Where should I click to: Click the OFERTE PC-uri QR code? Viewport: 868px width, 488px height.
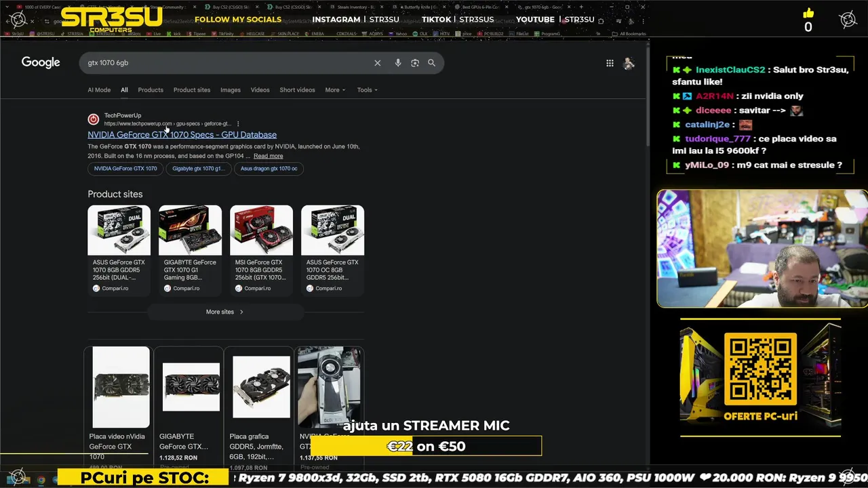[x=760, y=369]
